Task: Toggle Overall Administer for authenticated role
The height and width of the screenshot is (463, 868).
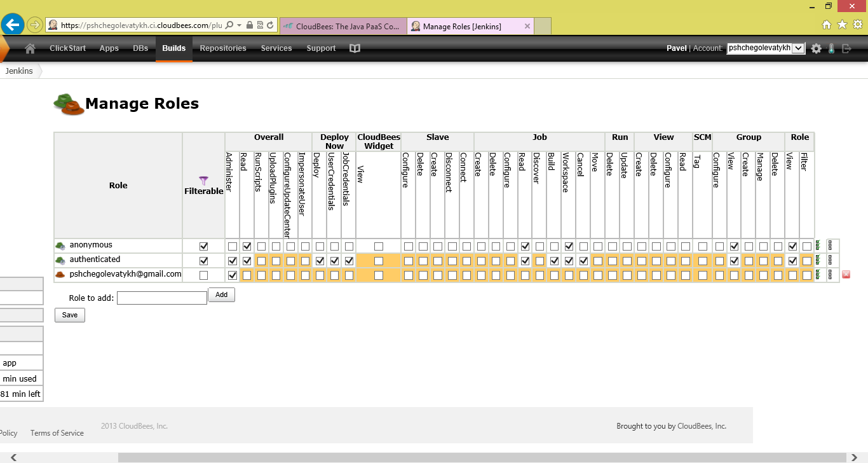Action: coord(232,261)
